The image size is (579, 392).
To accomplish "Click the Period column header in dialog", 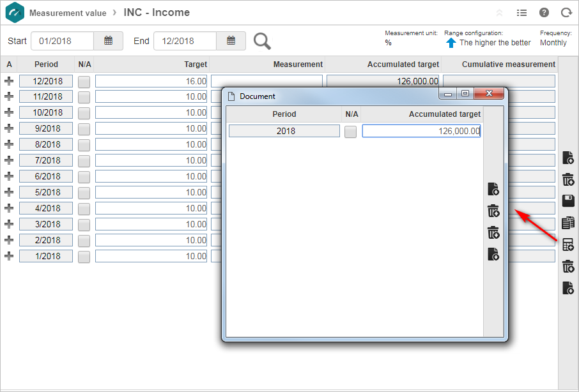I will [284, 114].
